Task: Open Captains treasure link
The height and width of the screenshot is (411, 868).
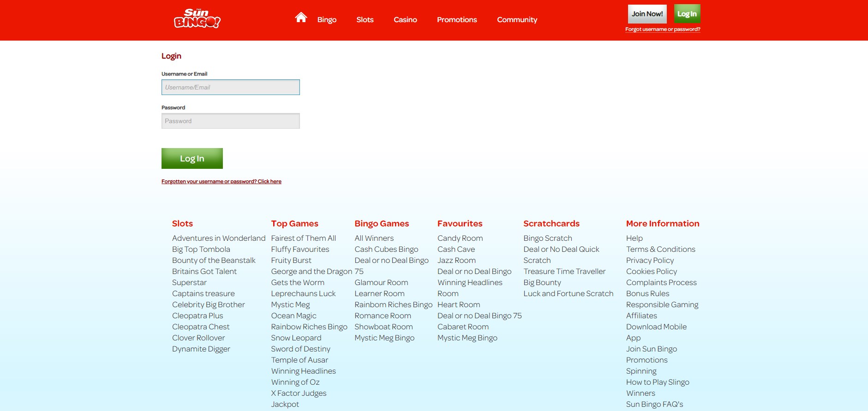Action: pyautogui.click(x=204, y=293)
